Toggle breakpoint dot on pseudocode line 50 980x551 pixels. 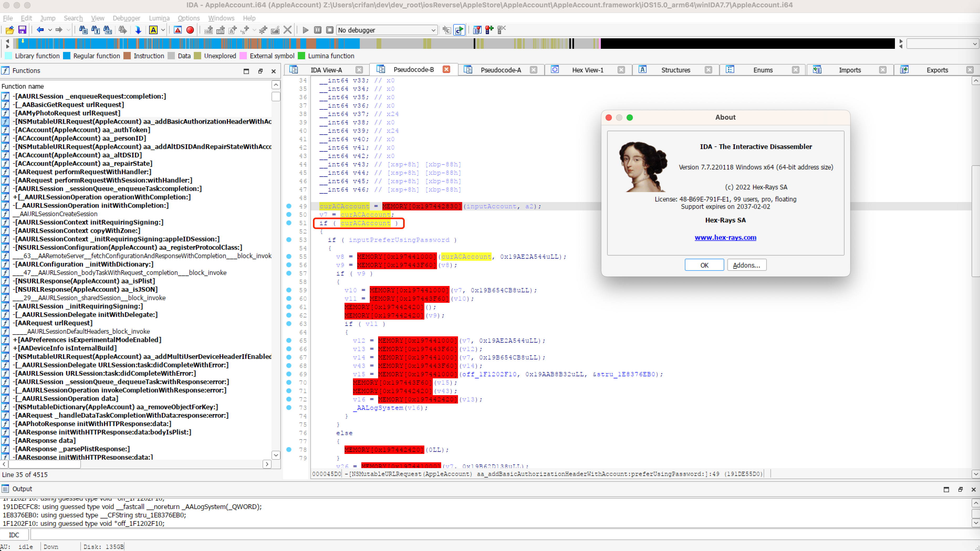tap(289, 215)
